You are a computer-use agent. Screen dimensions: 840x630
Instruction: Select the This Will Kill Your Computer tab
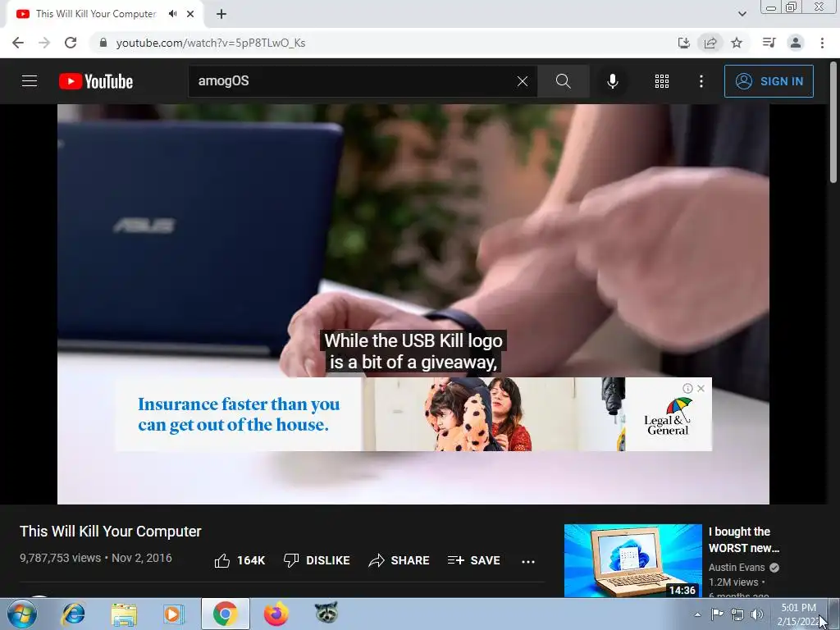95,14
